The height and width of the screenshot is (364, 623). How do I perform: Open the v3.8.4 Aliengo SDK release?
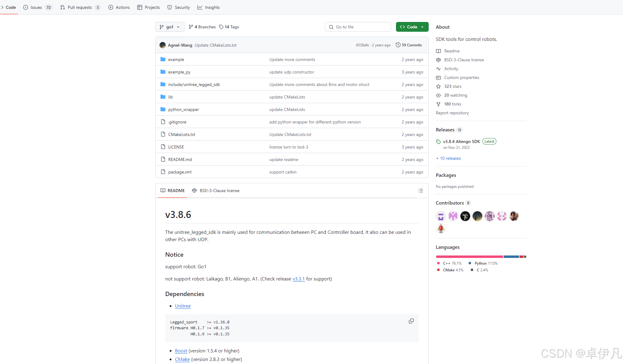pyautogui.click(x=461, y=141)
